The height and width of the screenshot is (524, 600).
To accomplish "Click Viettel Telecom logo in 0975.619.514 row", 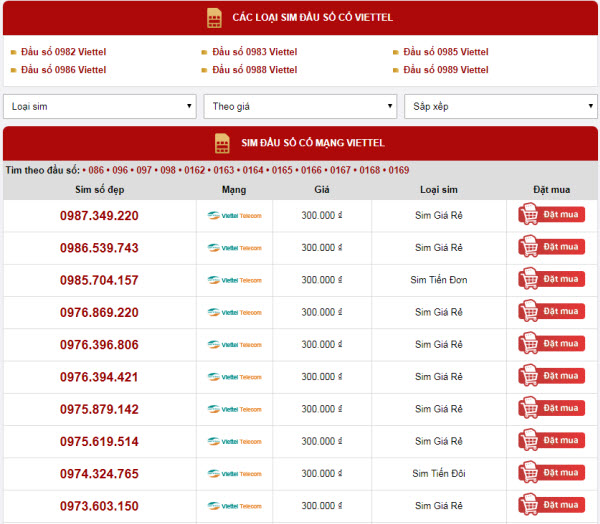I will point(235,442).
